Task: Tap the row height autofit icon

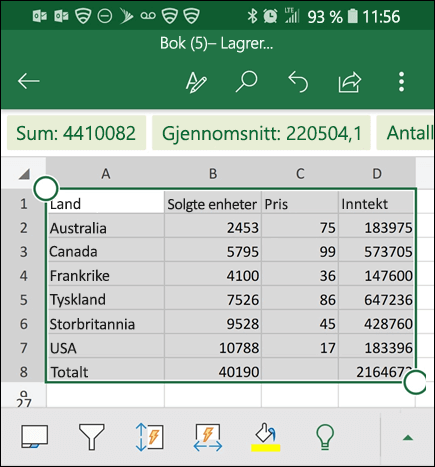Action: pyautogui.click(x=149, y=437)
